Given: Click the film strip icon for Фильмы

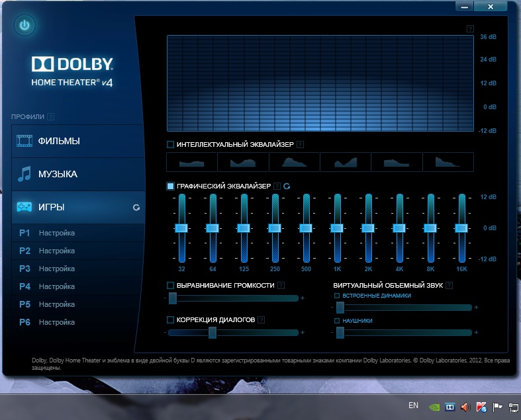Looking at the screenshot, I should coord(24,141).
